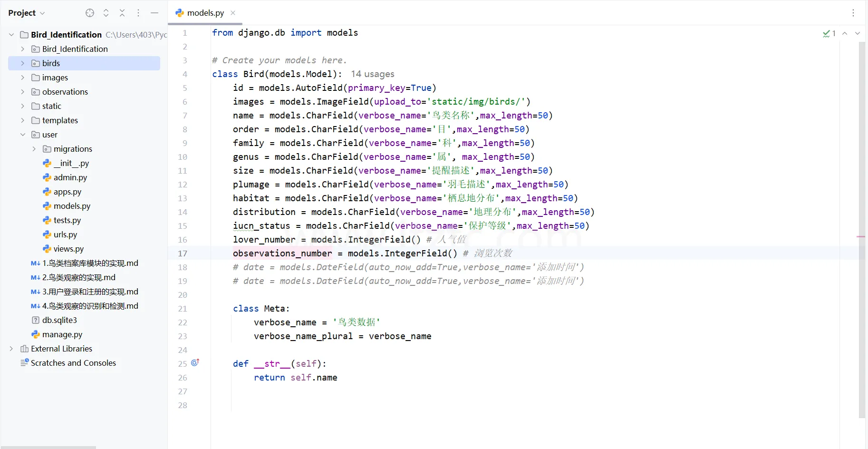
Task: Click the Collapse All icon in Project panel
Action: [122, 13]
